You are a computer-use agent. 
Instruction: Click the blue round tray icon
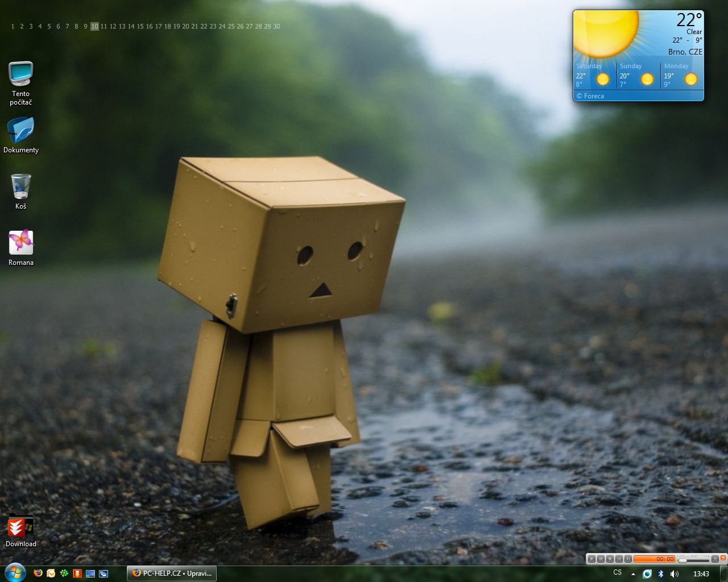coord(647,574)
